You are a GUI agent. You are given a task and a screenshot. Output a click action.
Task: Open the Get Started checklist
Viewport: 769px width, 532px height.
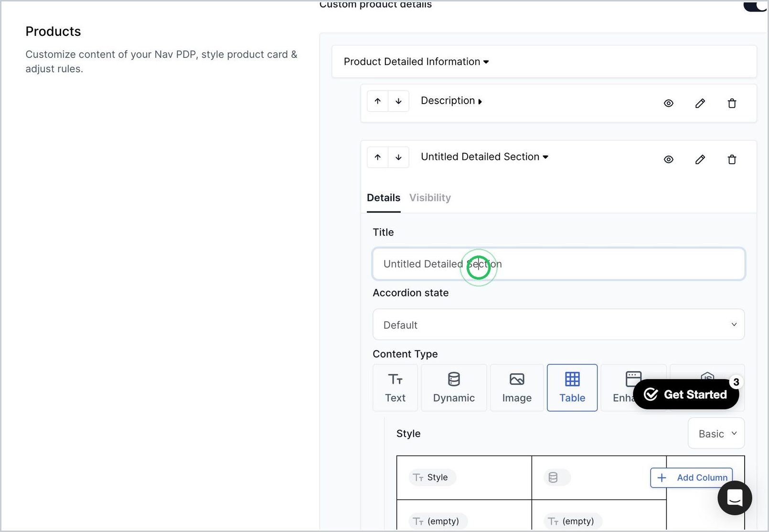[x=686, y=394]
